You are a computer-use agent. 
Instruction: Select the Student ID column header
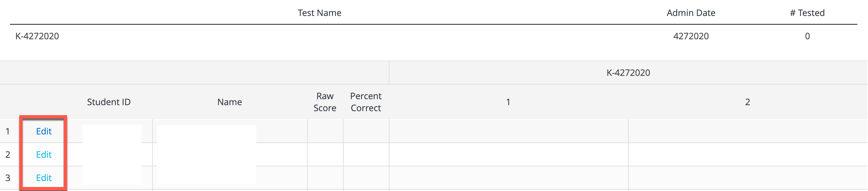pyautogui.click(x=109, y=102)
